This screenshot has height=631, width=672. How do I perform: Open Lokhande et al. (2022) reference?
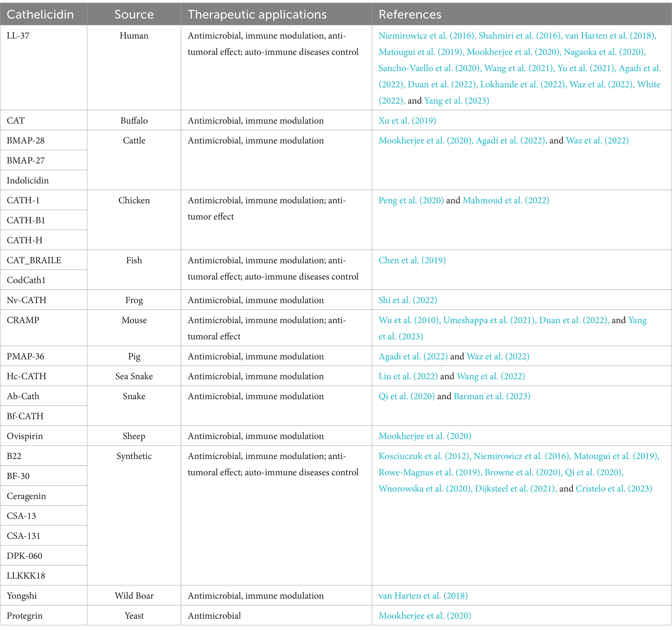[524, 84]
